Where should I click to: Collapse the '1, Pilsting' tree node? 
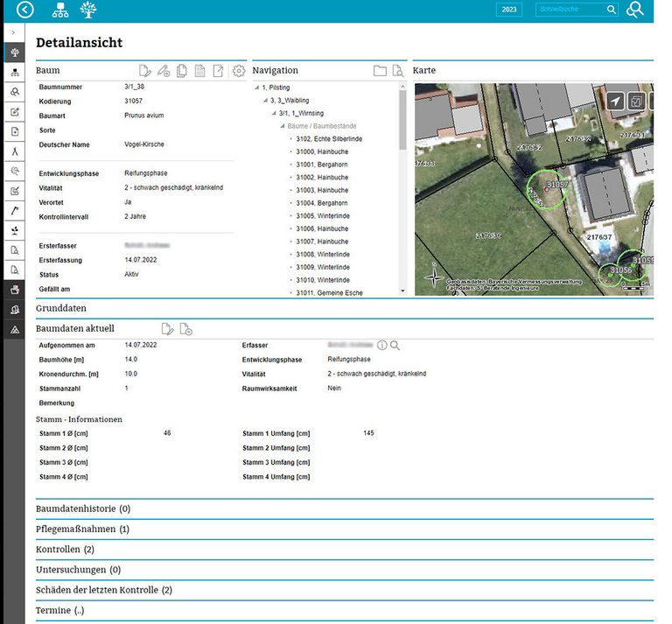coord(256,88)
